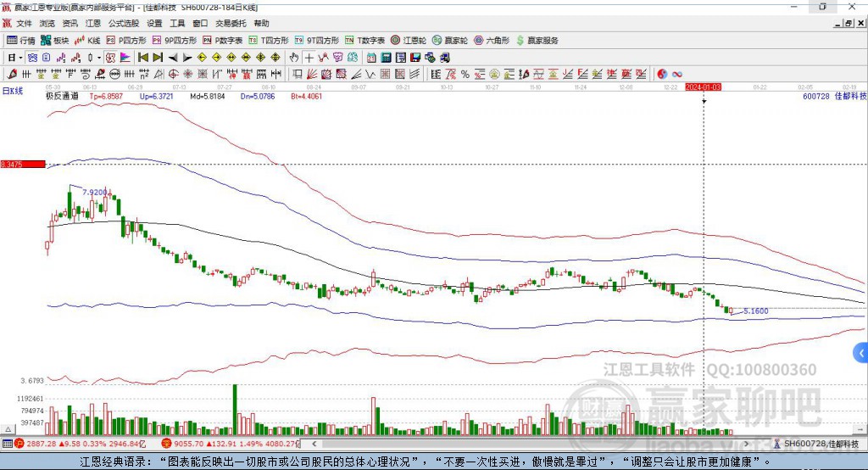Click the red 8.3475 price label
Viewport: 868px width, 470px height.
[x=22, y=164]
